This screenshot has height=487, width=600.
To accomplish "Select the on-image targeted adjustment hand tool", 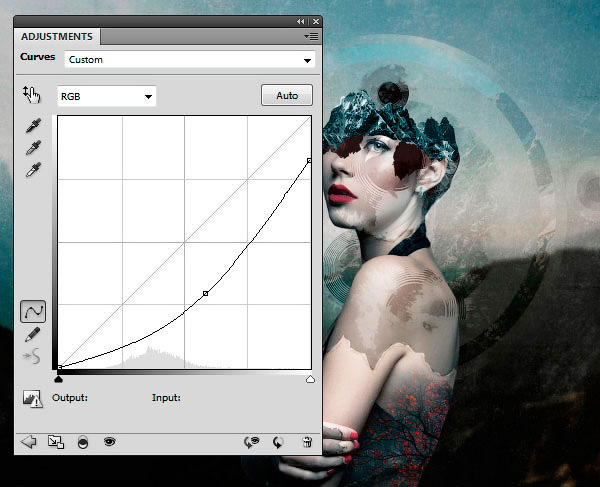I will pos(31,94).
